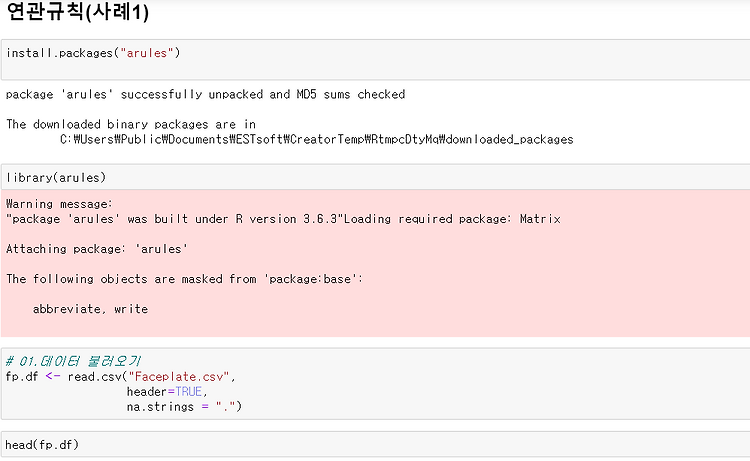Click the install.packages("arules") code cell
Viewport: 750px width, 461px height.
[x=375, y=60]
